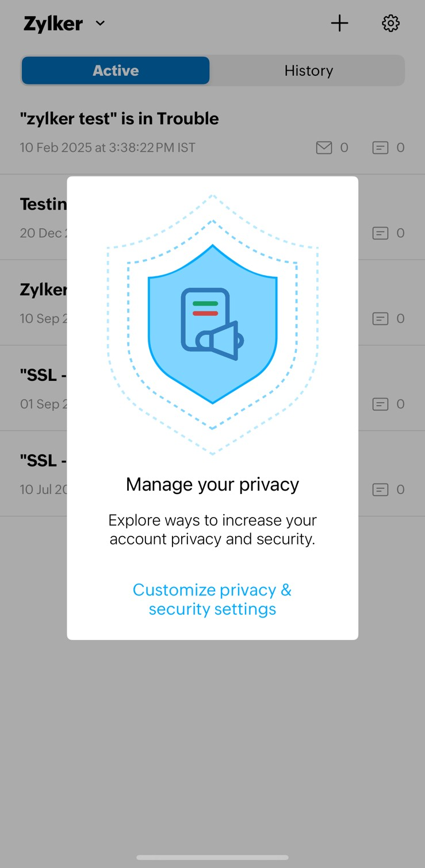Switch to the Active tab
Screen dimensions: 425x868
116,71
